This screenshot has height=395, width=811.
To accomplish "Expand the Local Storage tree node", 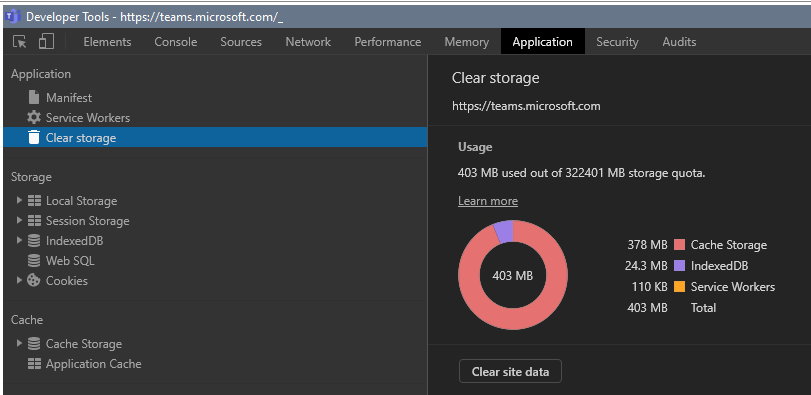I will click(20, 200).
